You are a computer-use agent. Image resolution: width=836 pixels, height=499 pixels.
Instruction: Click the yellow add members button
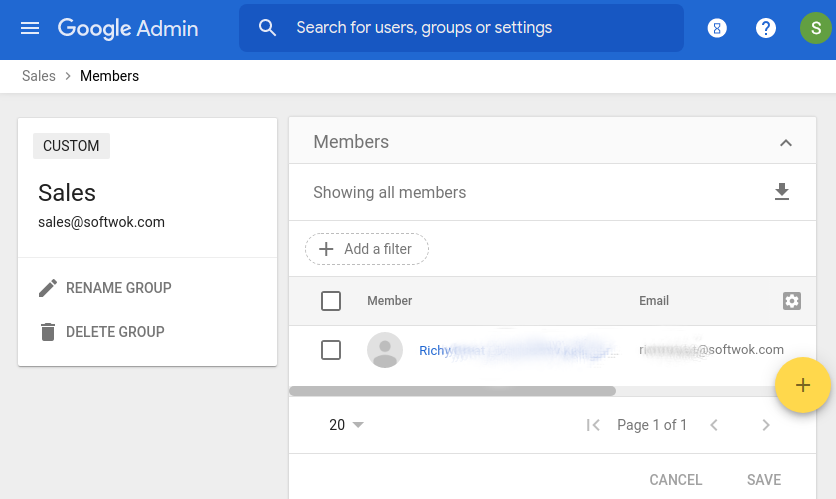803,385
